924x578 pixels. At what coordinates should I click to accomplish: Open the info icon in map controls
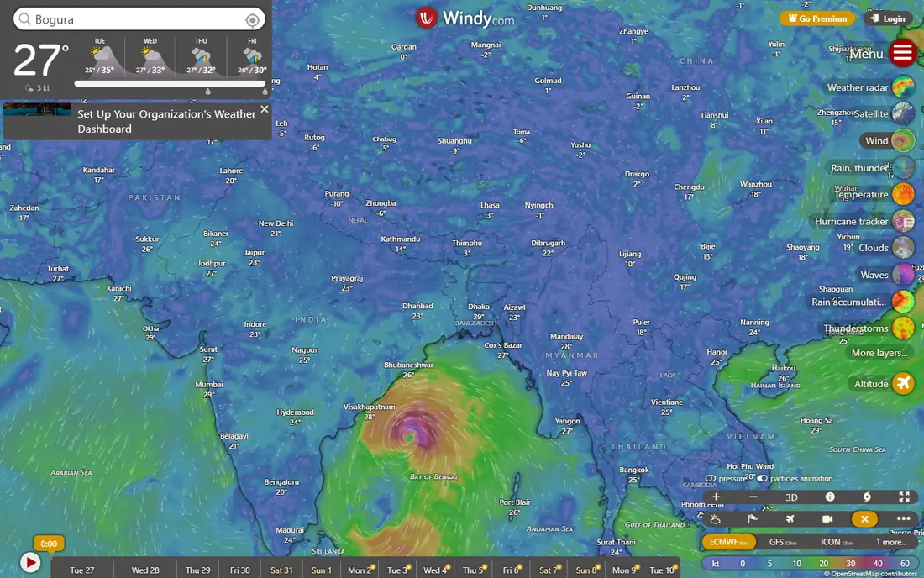tap(830, 497)
